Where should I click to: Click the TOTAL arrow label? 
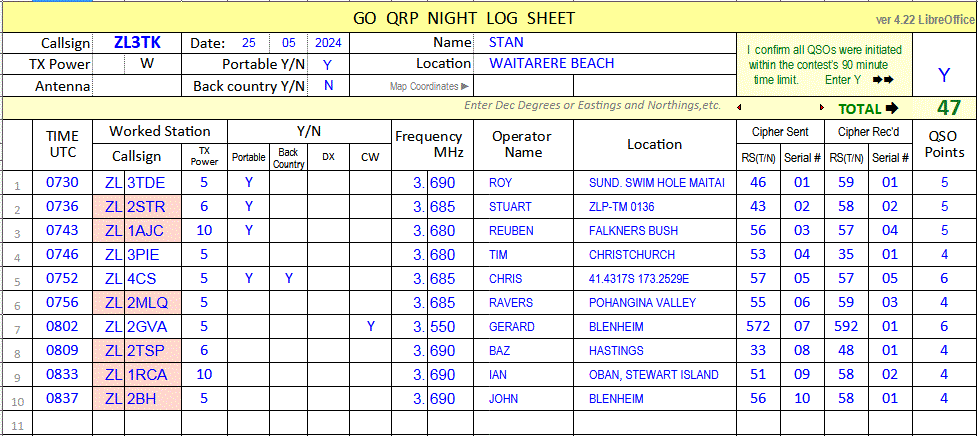pyautogui.click(x=868, y=109)
